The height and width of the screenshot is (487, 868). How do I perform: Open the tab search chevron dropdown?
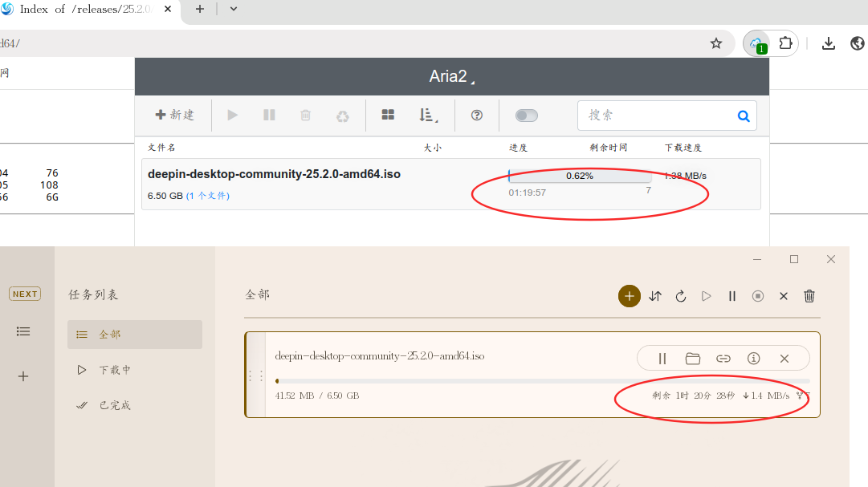coord(234,9)
